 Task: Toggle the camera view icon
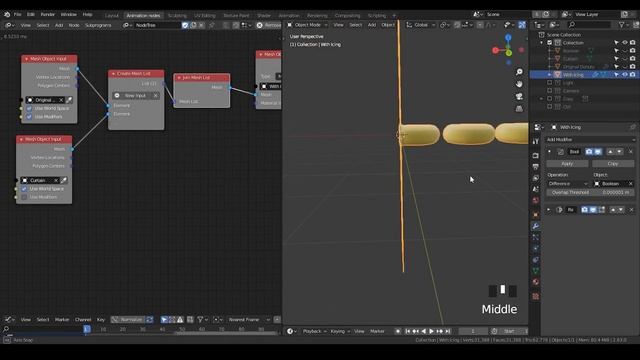point(519,96)
